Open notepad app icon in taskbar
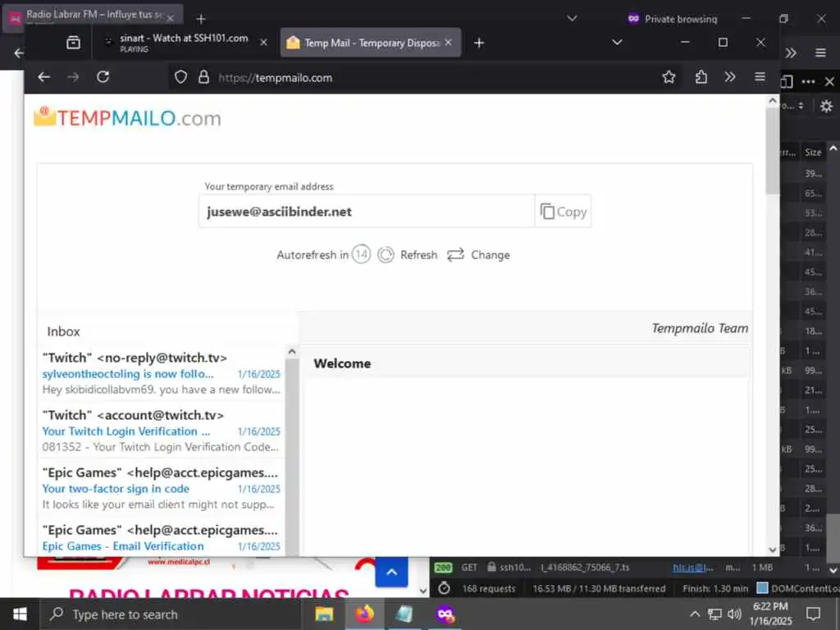The width and height of the screenshot is (840, 630). pyautogui.click(x=404, y=614)
